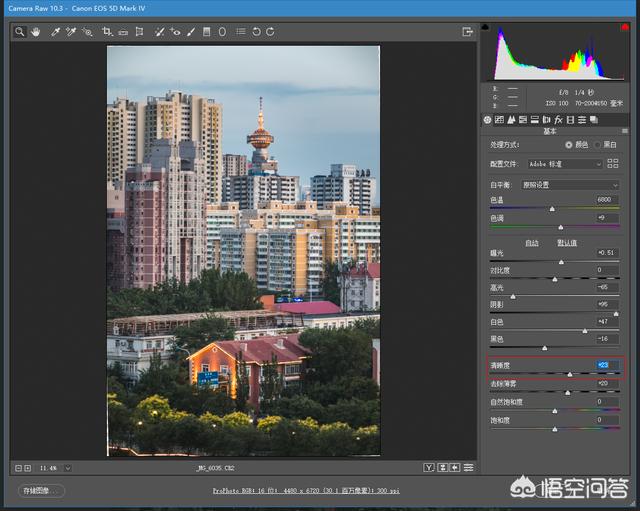The height and width of the screenshot is (511, 640).
Task: Toggle highlight clipping warning on histogram
Action: [x=624, y=27]
